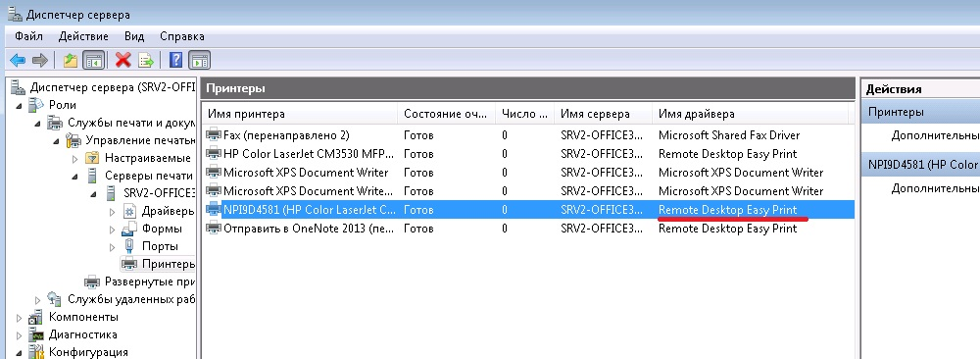Toggle the Action pane show/hide icon
980x359 pixels.
point(199,60)
